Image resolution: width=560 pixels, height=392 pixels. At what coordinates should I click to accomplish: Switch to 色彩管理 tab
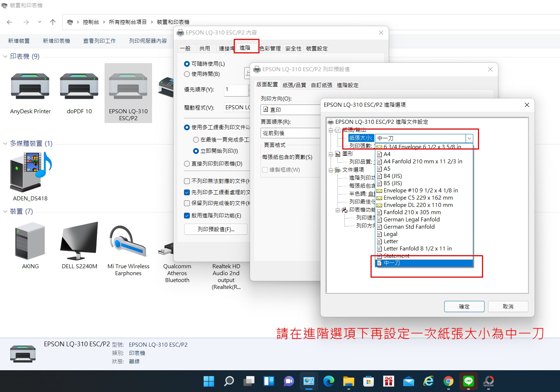click(270, 48)
